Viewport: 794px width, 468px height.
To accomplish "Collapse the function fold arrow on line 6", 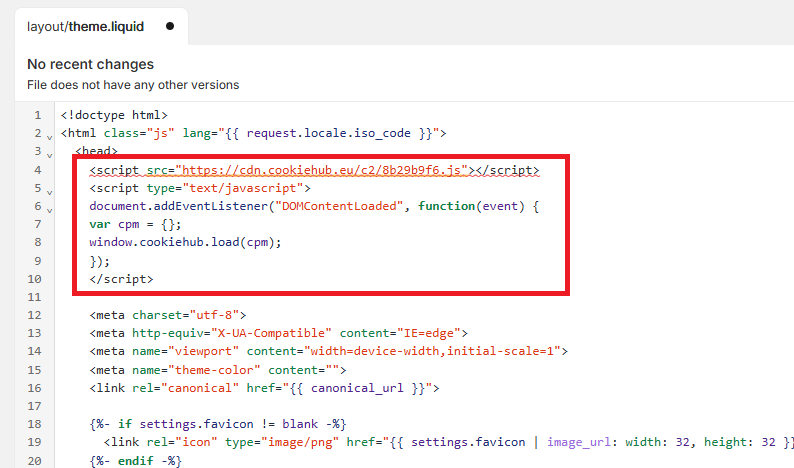I will click(x=50, y=210).
